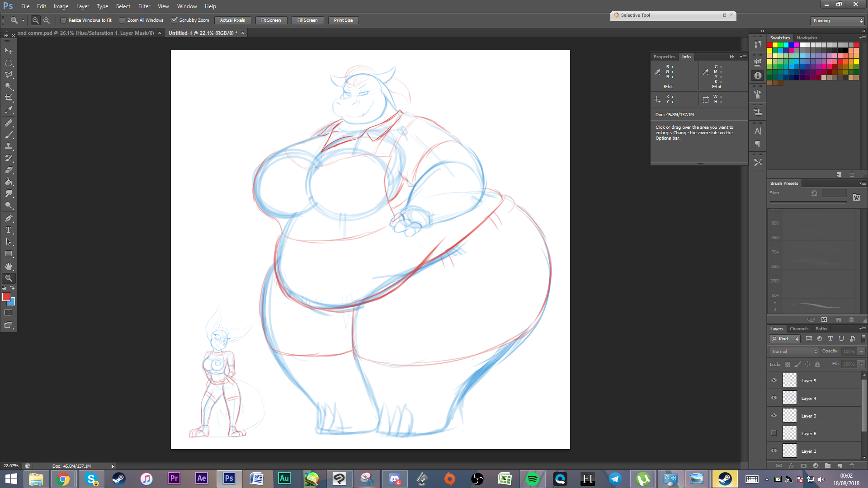Select the Brush tool

tap(9, 135)
